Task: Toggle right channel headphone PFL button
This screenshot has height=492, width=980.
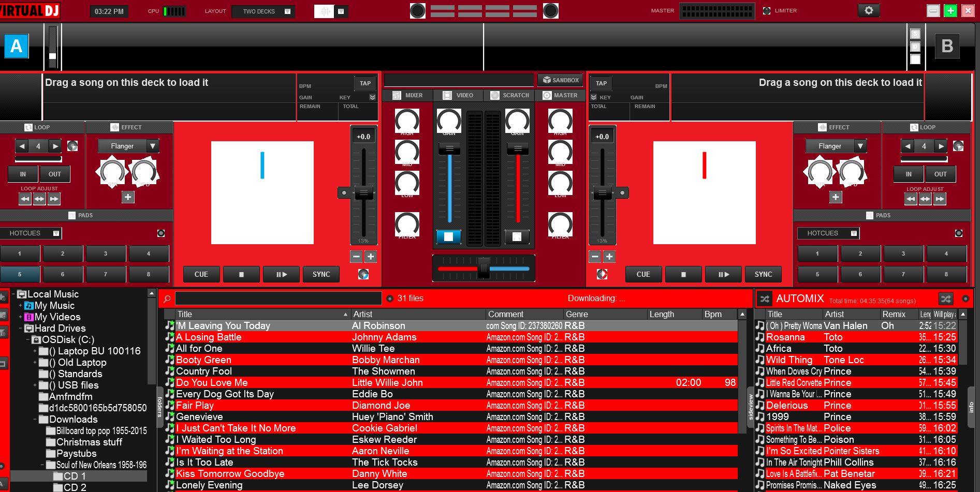Action: pos(517,236)
